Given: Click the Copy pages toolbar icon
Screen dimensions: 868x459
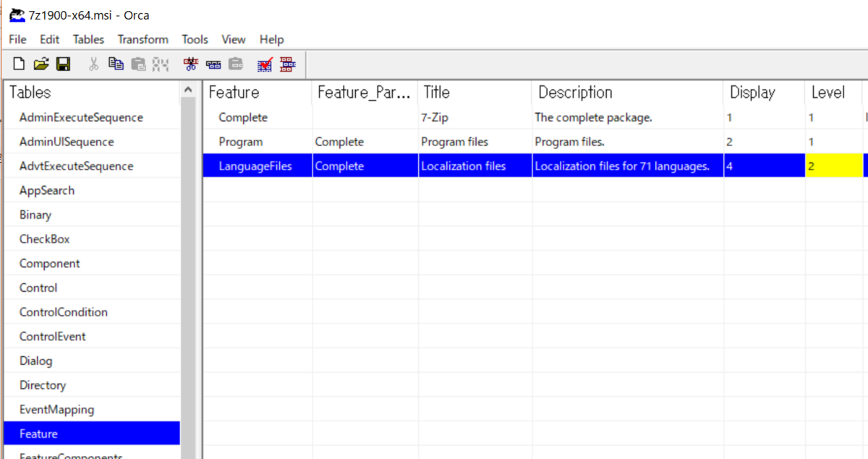Looking at the screenshot, I should pos(116,64).
